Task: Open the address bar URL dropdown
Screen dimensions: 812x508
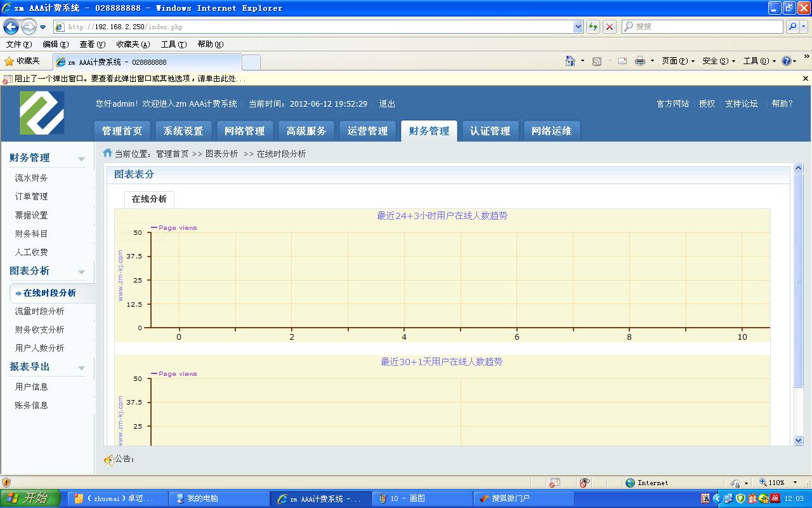Action: click(578, 27)
